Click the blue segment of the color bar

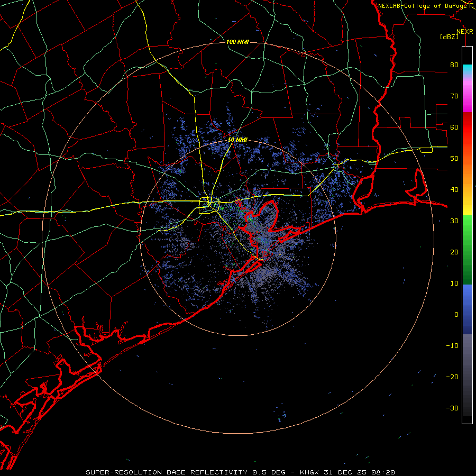[x=467, y=309]
